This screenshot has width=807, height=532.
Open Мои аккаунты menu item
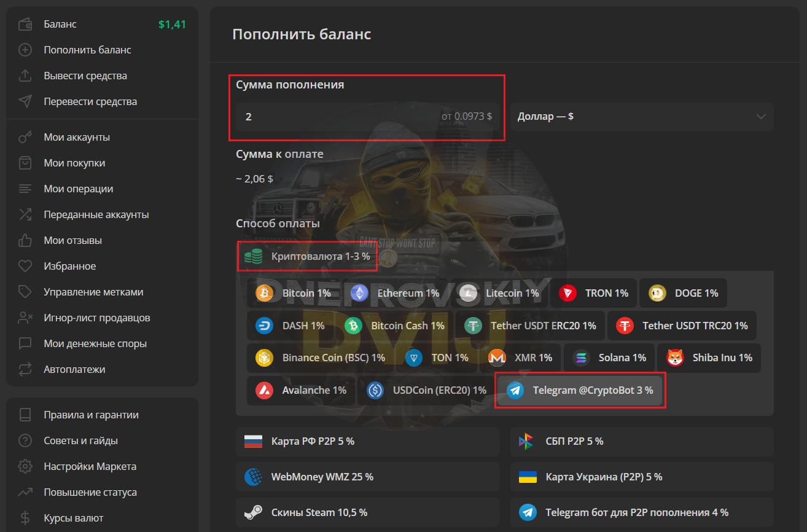tap(77, 138)
